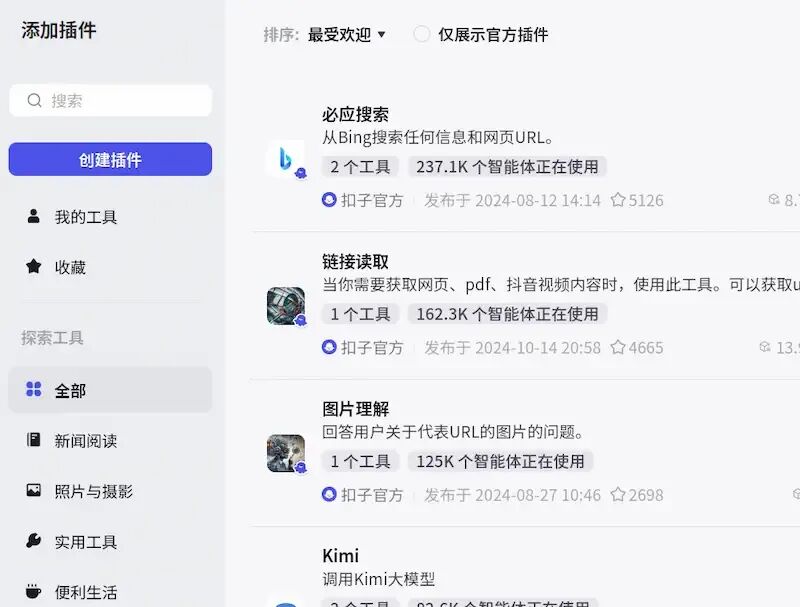The width and height of the screenshot is (800, 607).
Task: Open the Bing search plugin icon
Action: click(x=286, y=159)
